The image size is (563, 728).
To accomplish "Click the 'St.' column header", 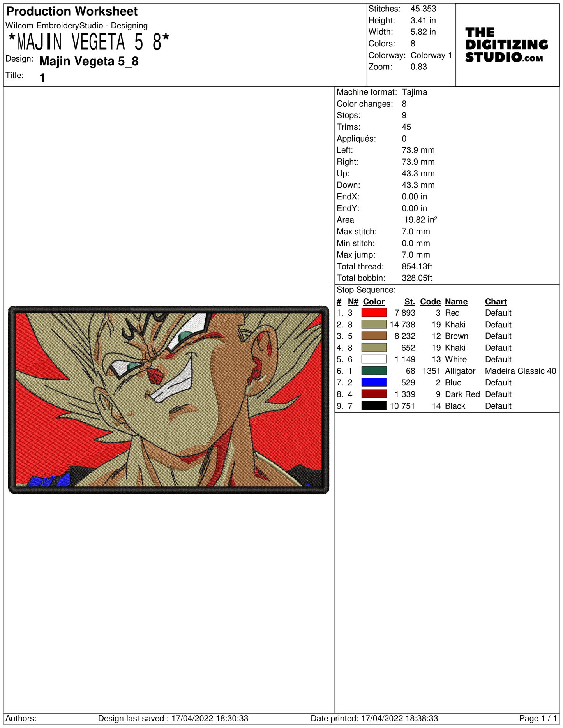I will click(409, 302).
